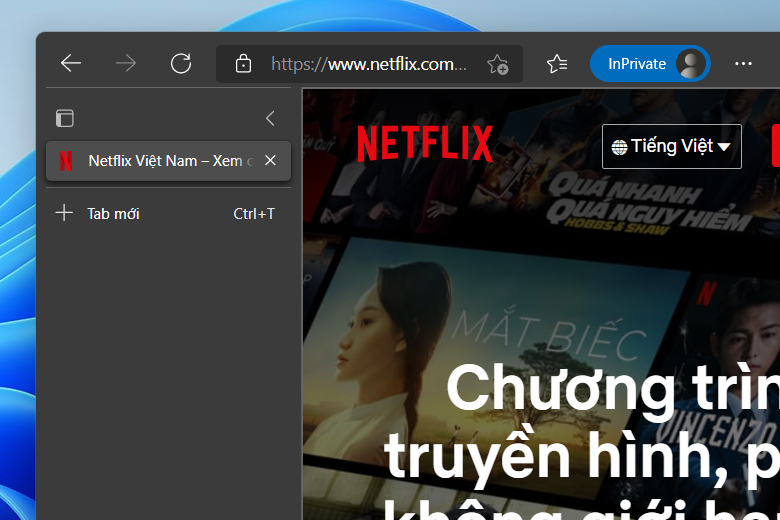The image size is (780, 520).
Task: Select the Netflix Việt Nam tab
Action: 168,161
